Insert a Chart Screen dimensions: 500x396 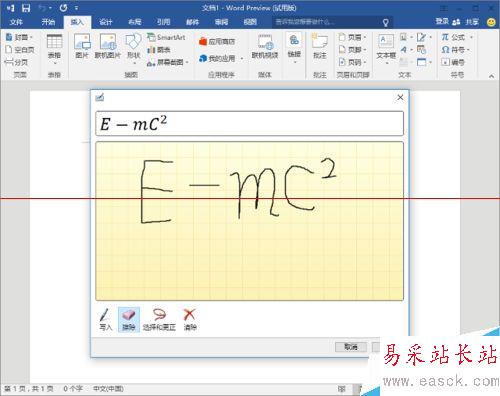(x=159, y=50)
